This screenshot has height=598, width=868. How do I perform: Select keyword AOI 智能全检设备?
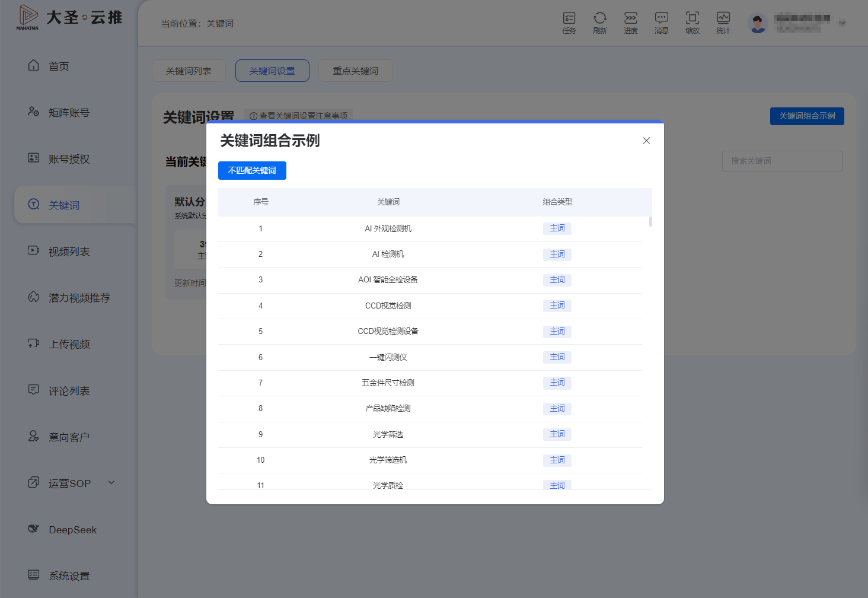pos(388,279)
